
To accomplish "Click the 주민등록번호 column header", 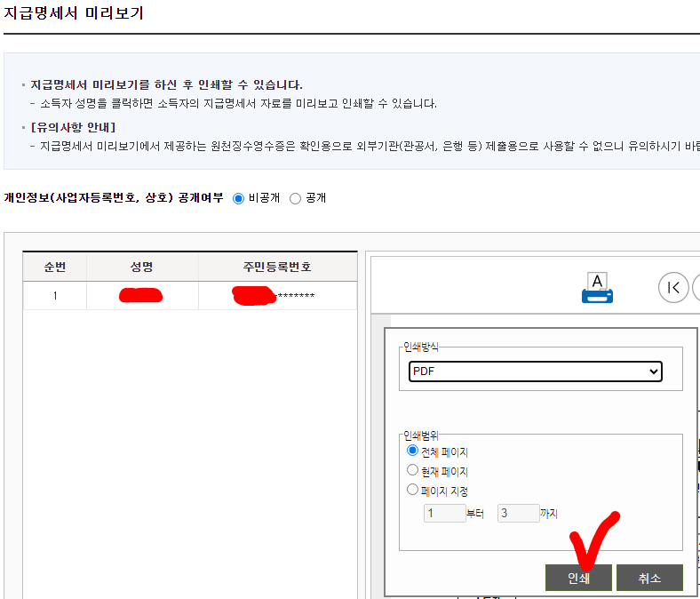I will (x=277, y=267).
